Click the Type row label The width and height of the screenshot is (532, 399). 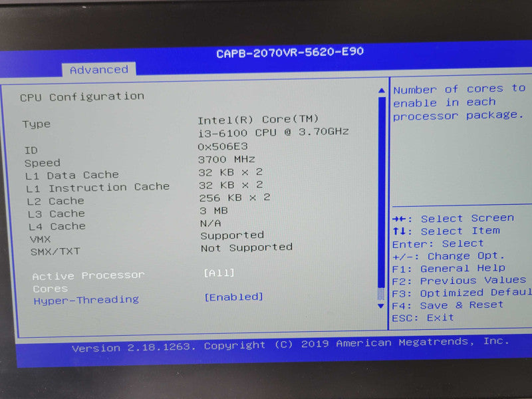37,124
